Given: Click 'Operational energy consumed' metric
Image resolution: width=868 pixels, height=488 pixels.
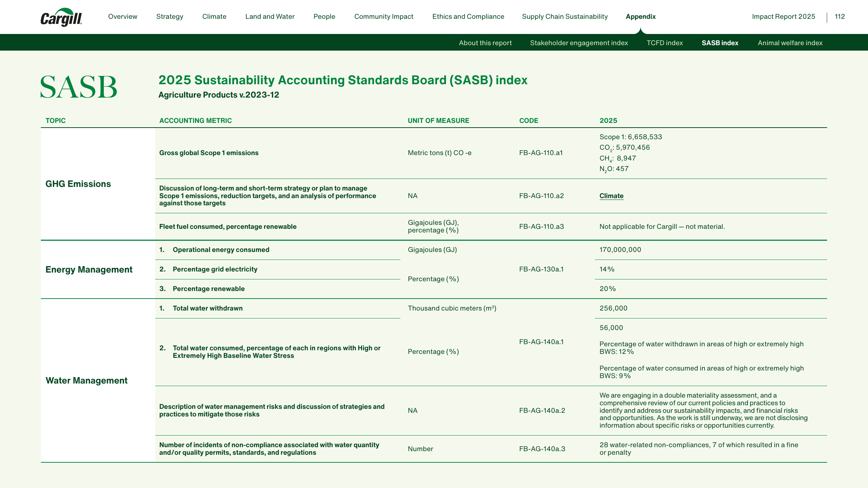Looking at the screenshot, I should pos(221,250).
